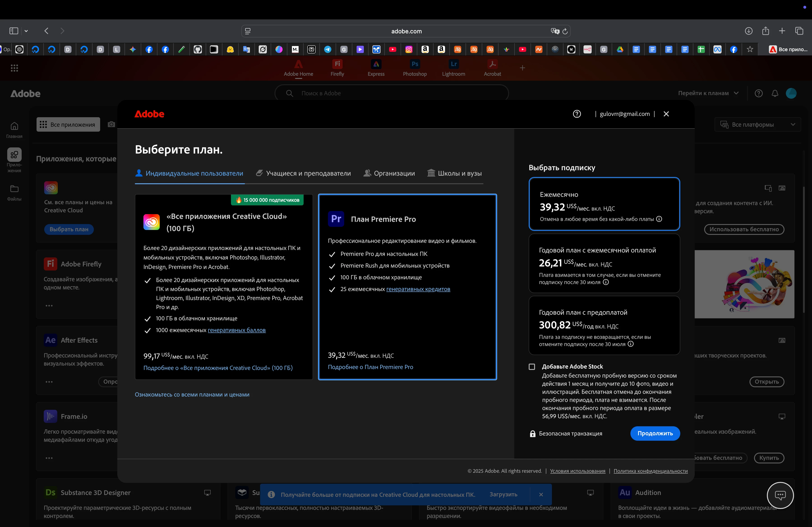Expand the Safari sidebar menu chevron
The height and width of the screenshot is (527, 812).
click(x=26, y=31)
